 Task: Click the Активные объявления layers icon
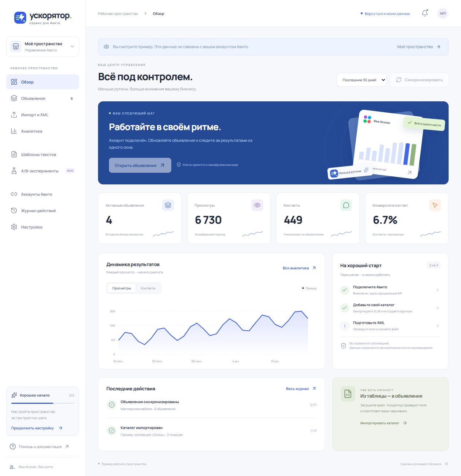(168, 205)
